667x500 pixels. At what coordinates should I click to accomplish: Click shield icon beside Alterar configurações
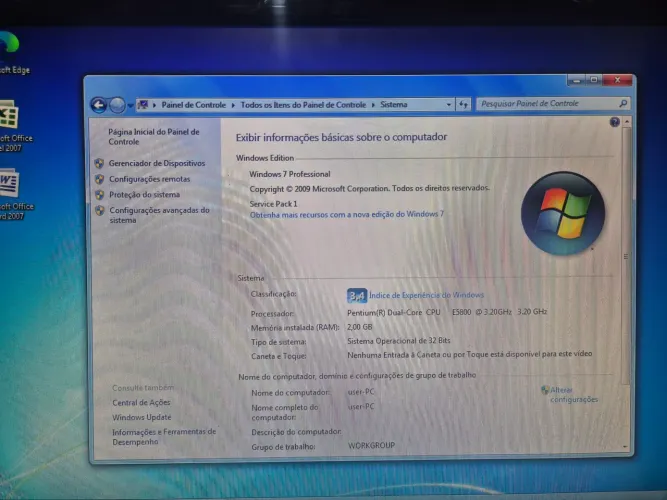pyautogui.click(x=545, y=390)
